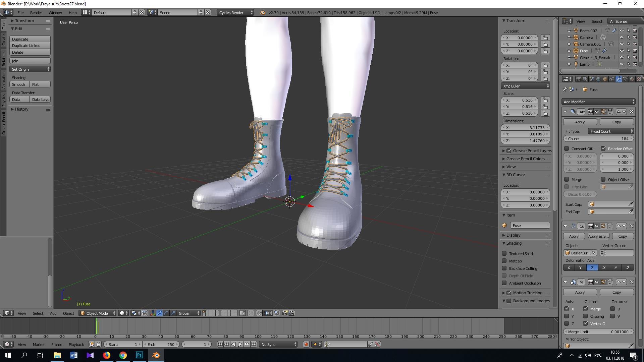Screen dimensions: 644x362
Task: Open the World properties tab
Action: [x=598, y=79]
